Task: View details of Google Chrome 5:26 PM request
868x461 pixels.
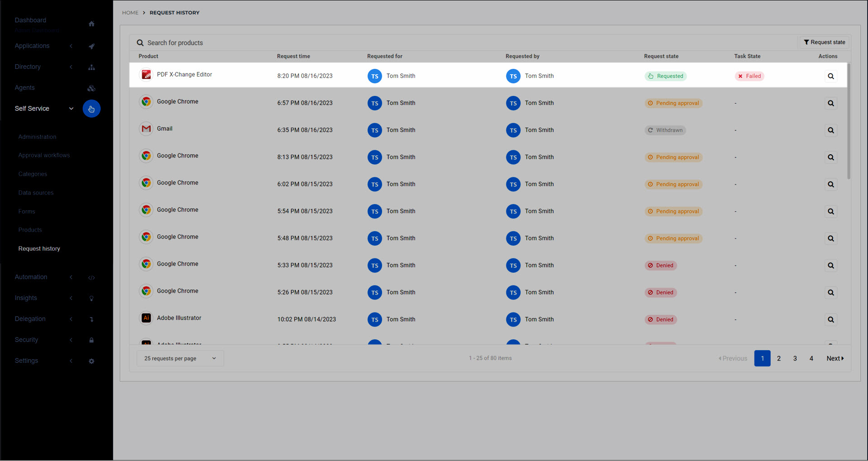Action: pyautogui.click(x=830, y=293)
